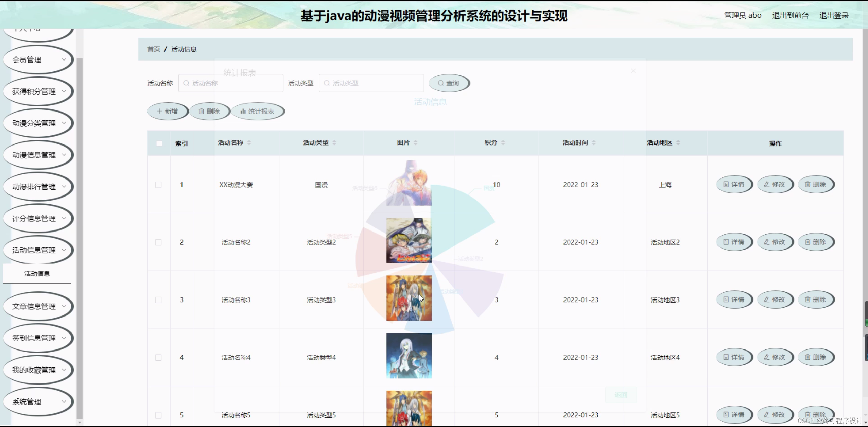Viewport: 868px width, 427px height.
Task: Click the 积分 column sort arrows
Action: pos(503,142)
